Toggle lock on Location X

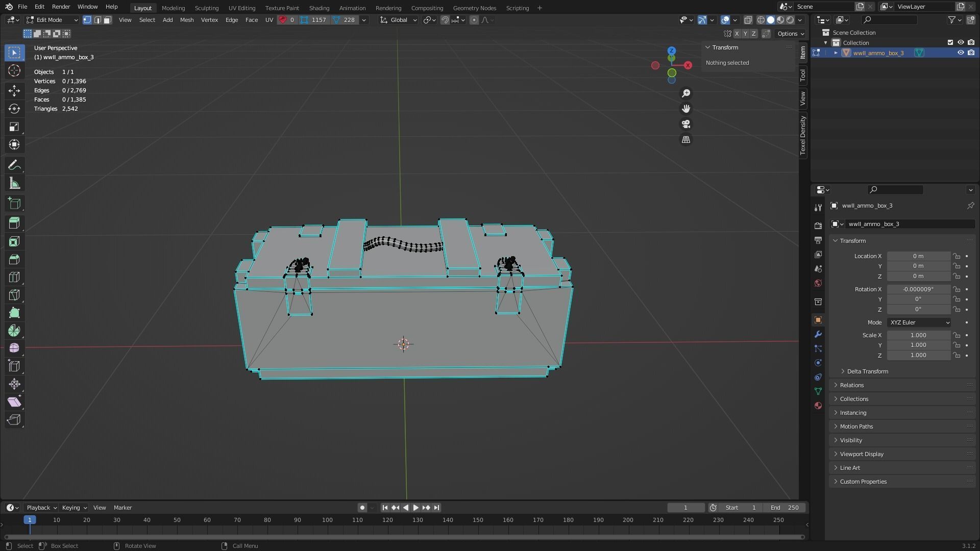pyautogui.click(x=957, y=256)
